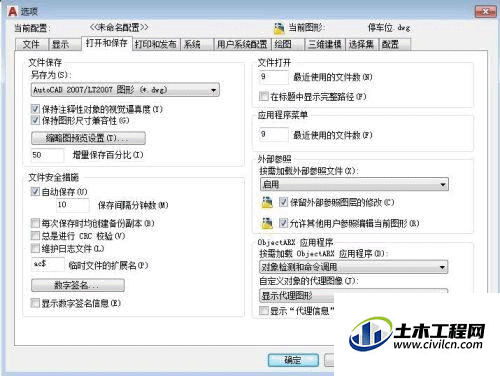Enable 每次保存时均创建备份副本 checkbox
The width and height of the screenshot is (500, 376).
35,223
